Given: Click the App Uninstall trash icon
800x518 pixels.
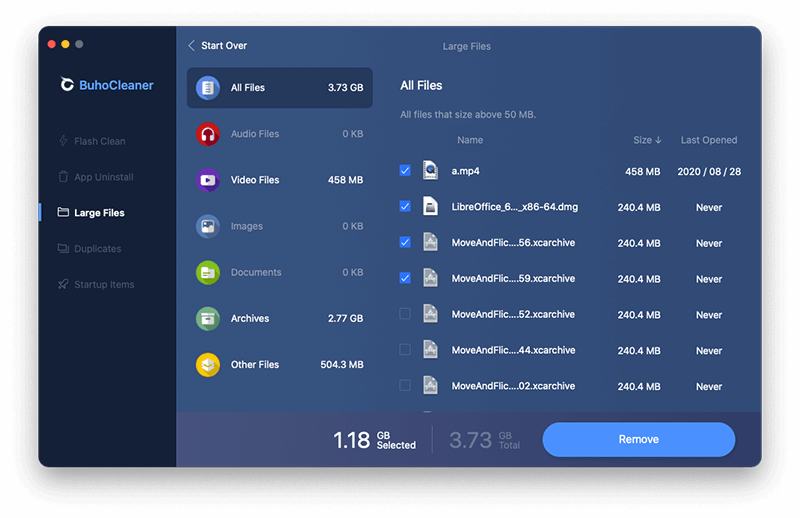Looking at the screenshot, I should (x=63, y=177).
